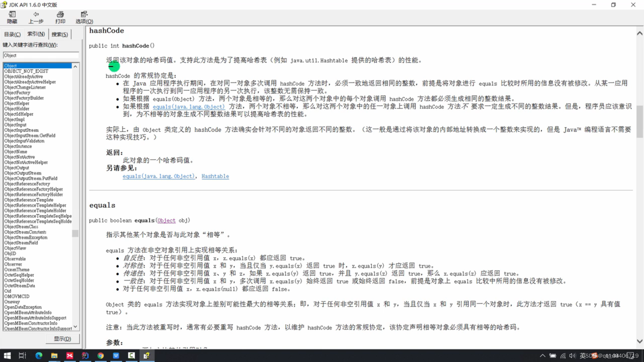Click the Print (打印) toolbar icon
Image resolution: width=644 pixels, height=362 pixels.
(x=60, y=17)
